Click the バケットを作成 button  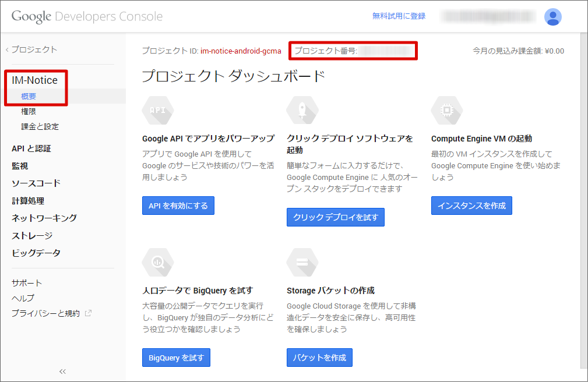pos(319,358)
